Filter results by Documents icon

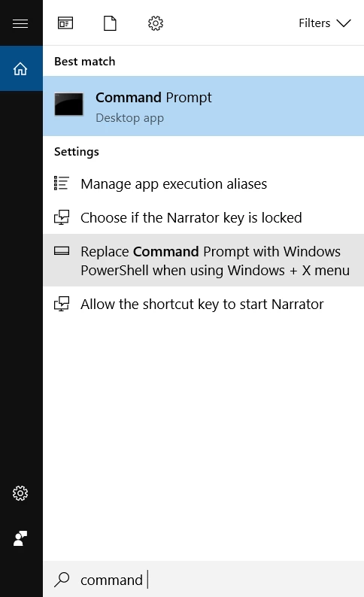click(110, 23)
